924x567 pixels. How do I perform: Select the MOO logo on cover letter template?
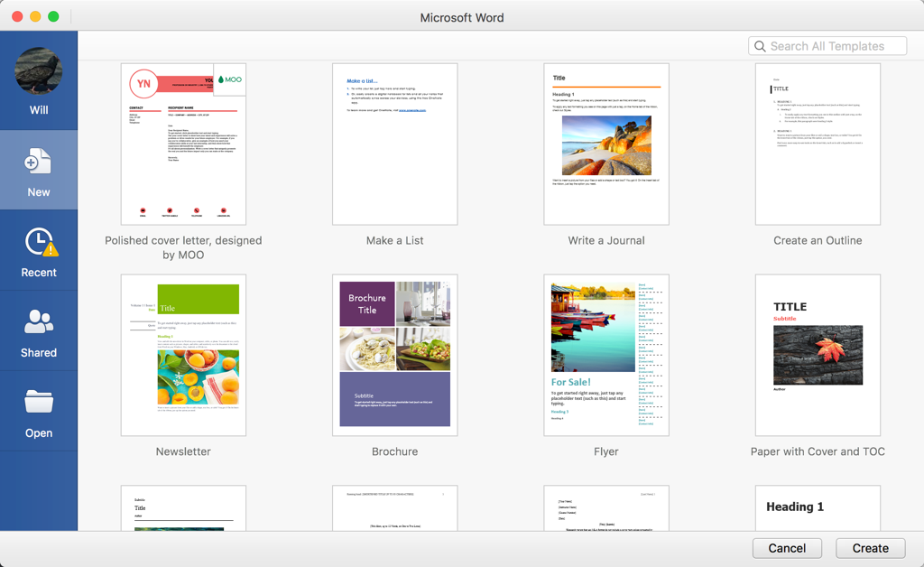pos(228,79)
